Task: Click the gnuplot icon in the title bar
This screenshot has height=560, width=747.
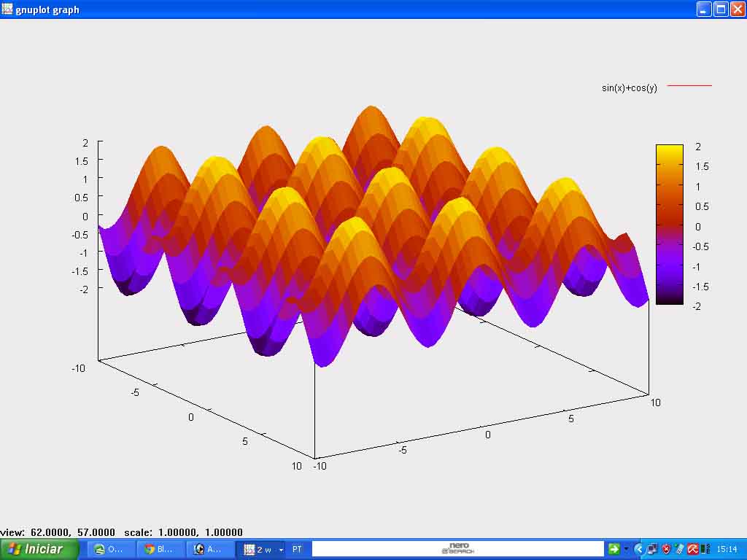Action: [8, 9]
